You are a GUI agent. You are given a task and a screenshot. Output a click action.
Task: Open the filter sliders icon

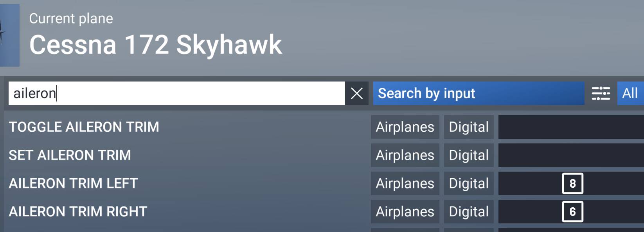point(601,93)
